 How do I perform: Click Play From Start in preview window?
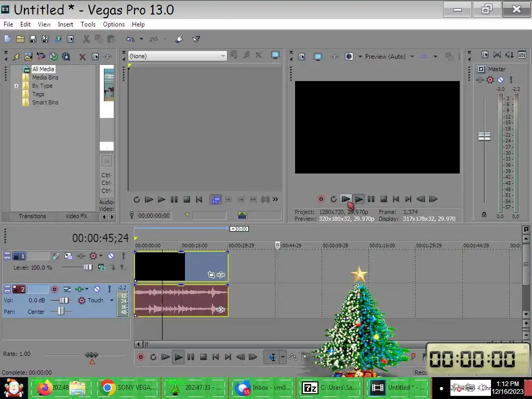[x=345, y=199]
